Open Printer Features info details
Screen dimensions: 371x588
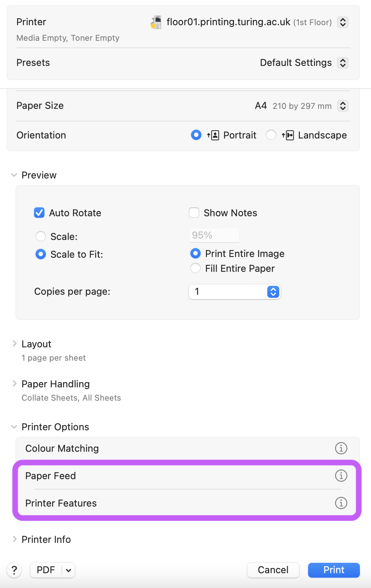pyautogui.click(x=341, y=503)
